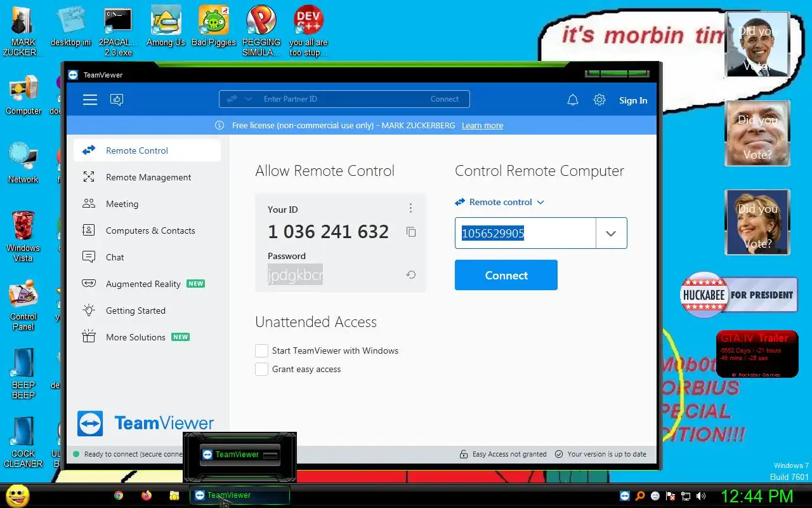Select the BEEP BEEP desktop icon
Screen dimensions: 812x508
pyautogui.click(x=23, y=373)
